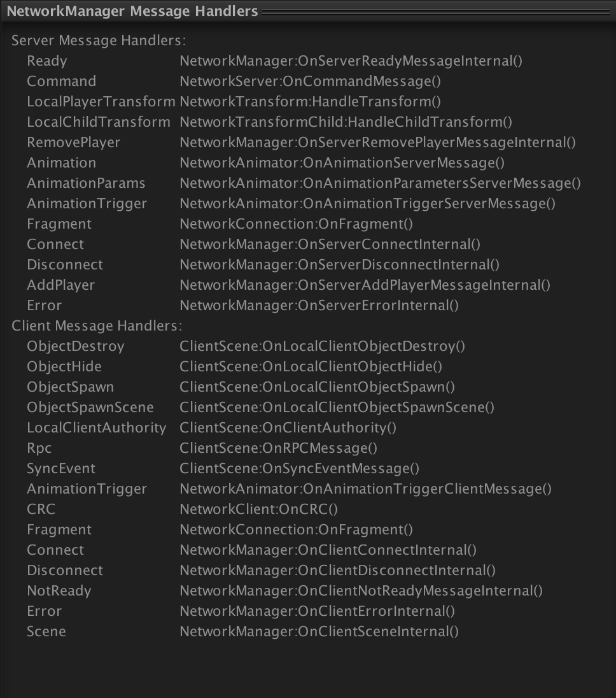Image resolution: width=616 pixels, height=698 pixels.
Task: Click the Command message label
Action: click(x=61, y=82)
